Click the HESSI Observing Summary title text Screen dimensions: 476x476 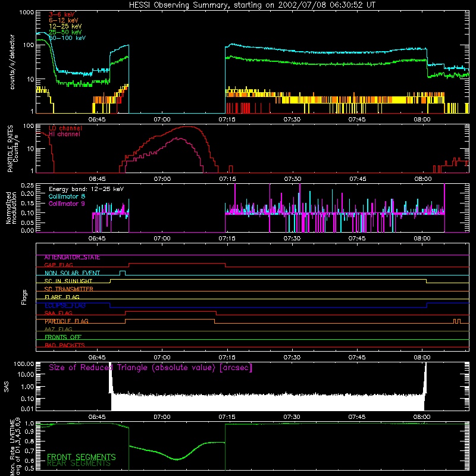pyautogui.click(x=252, y=5)
